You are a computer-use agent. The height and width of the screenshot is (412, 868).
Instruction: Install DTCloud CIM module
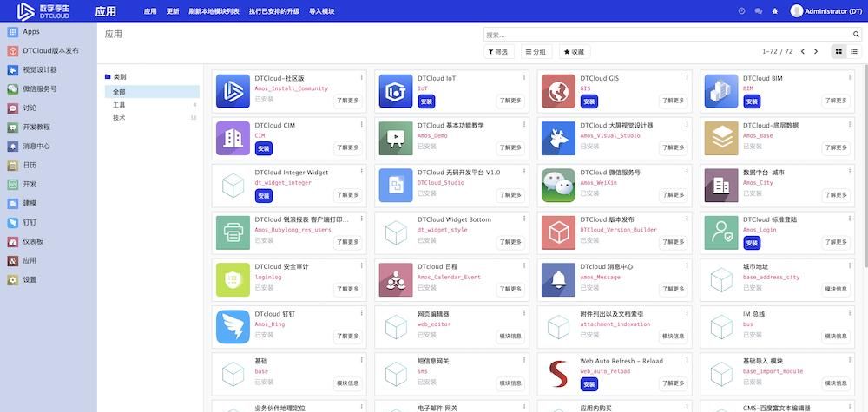coord(264,149)
